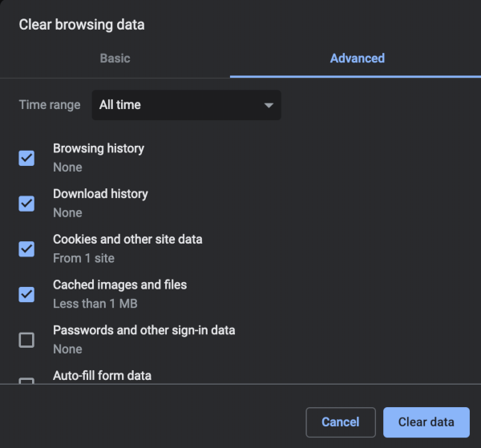Click the Cookies and other site data label

(x=127, y=239)
